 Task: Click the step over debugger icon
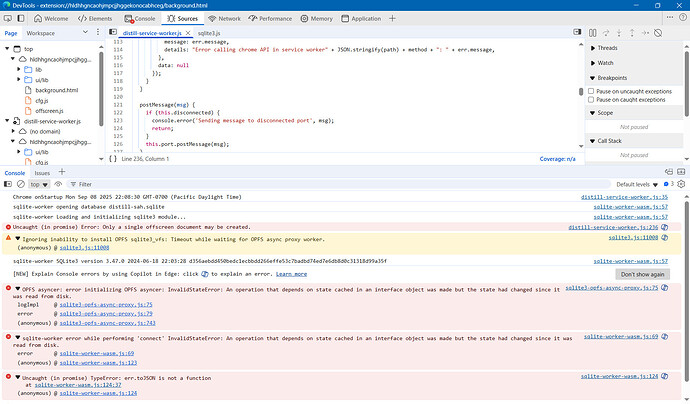(x=606, y=33)
